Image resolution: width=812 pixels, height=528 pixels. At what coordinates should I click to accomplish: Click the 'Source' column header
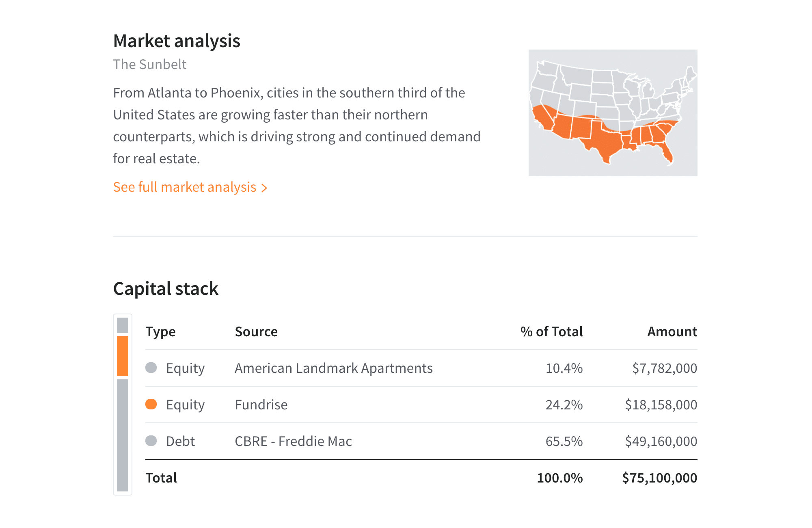coord(256,332)
